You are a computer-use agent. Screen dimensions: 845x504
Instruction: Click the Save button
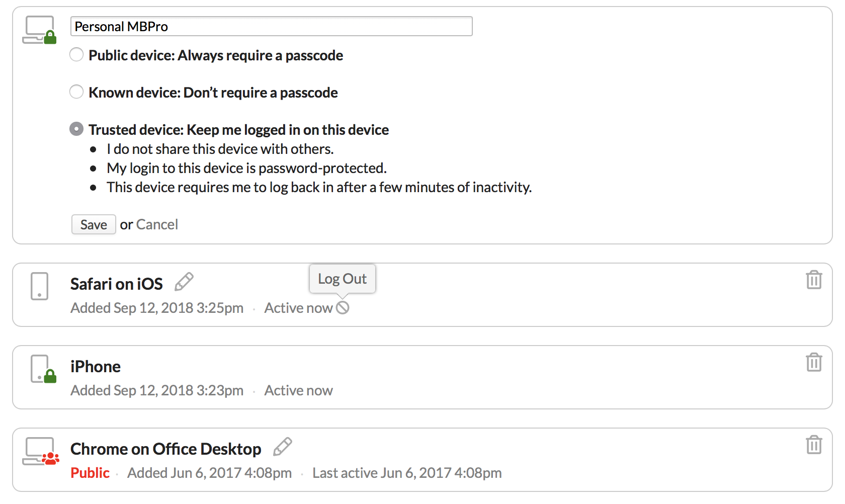click(x=94, y=224)
